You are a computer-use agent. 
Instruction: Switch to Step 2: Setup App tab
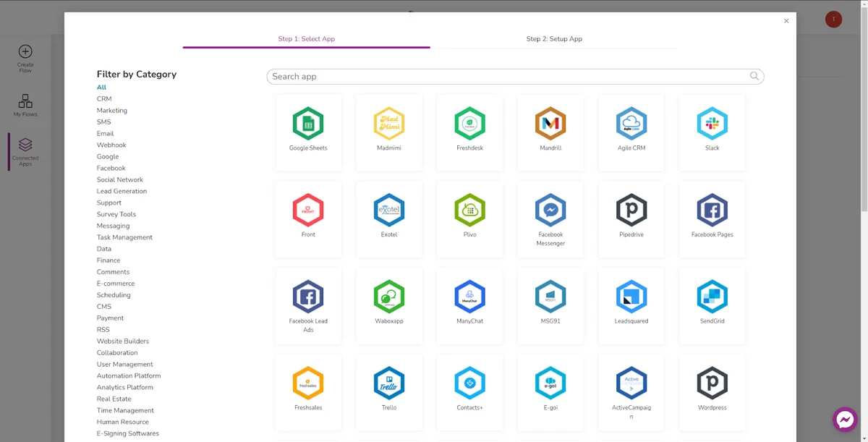click(554, 39)
